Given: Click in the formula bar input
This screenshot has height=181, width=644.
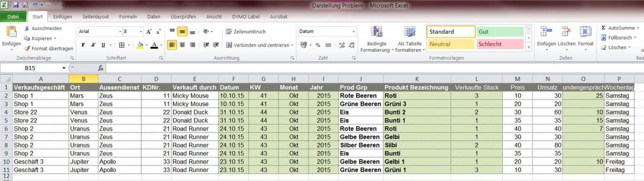Looking at the screenshot, I should coord(374,68).
